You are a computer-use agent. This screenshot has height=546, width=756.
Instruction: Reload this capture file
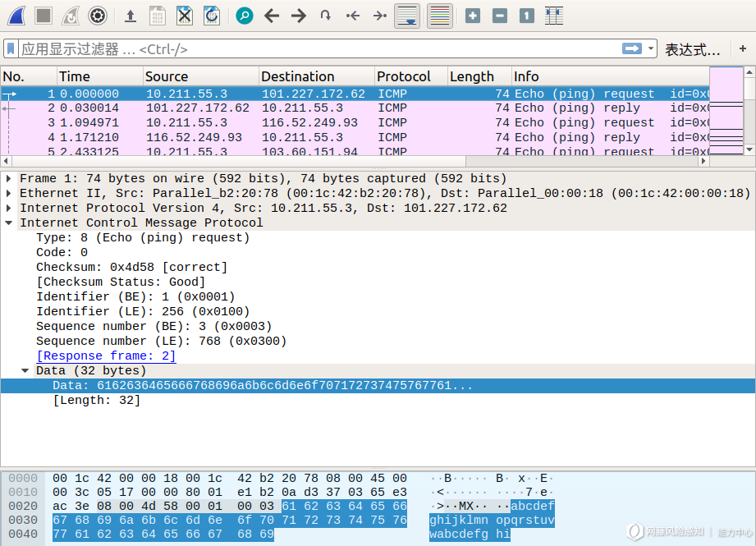pos(212,16)
